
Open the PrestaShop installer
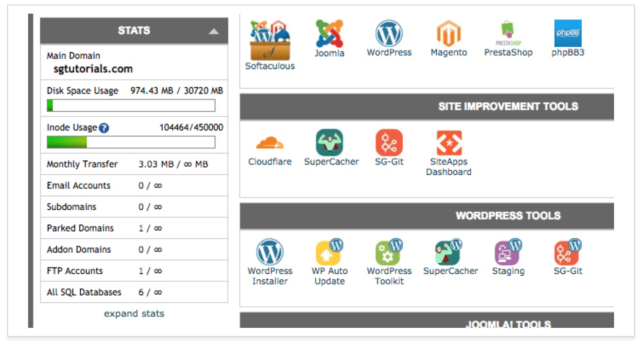click(x=508, y=33)
